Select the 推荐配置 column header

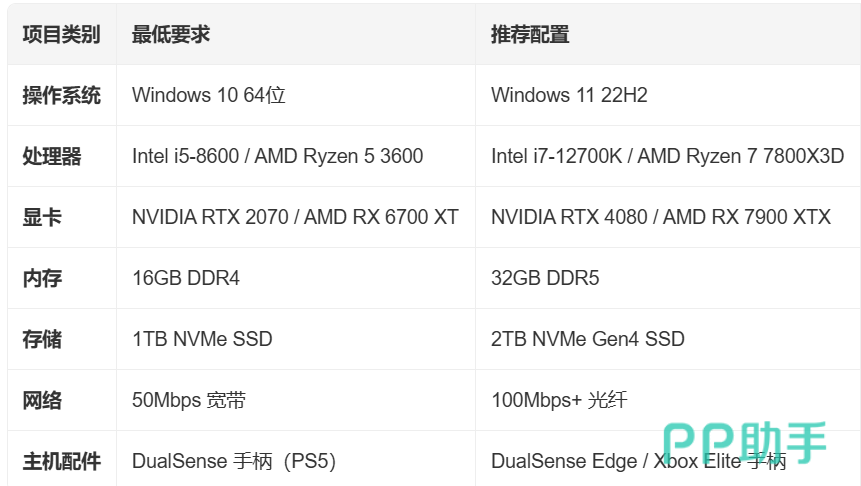(668, 35)
